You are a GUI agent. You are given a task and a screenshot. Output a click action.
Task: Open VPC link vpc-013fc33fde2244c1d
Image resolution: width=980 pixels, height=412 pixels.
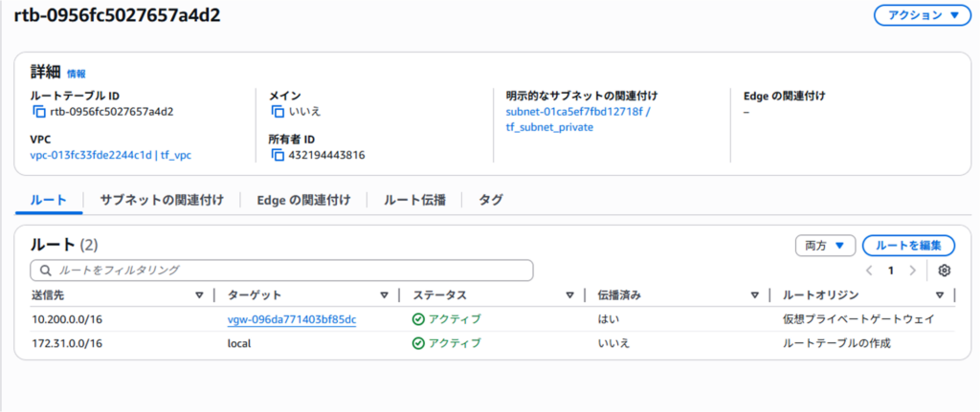click(91, 155)
